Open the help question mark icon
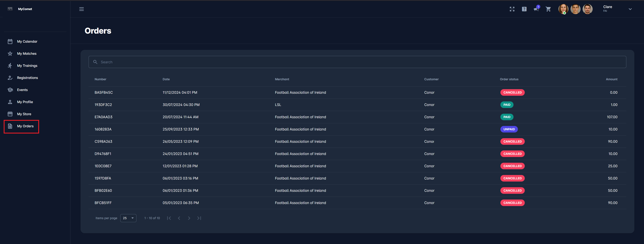The image size is (644, 244). tap(524, 9)
